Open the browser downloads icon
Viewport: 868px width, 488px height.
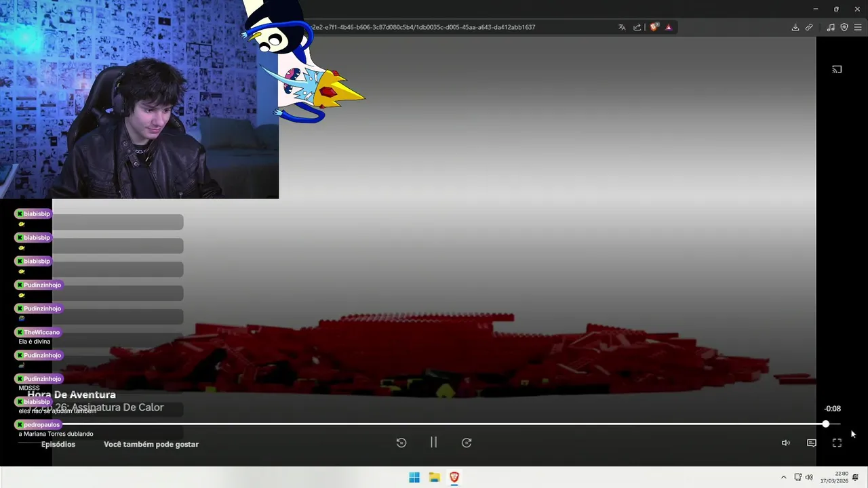(795, 27)
